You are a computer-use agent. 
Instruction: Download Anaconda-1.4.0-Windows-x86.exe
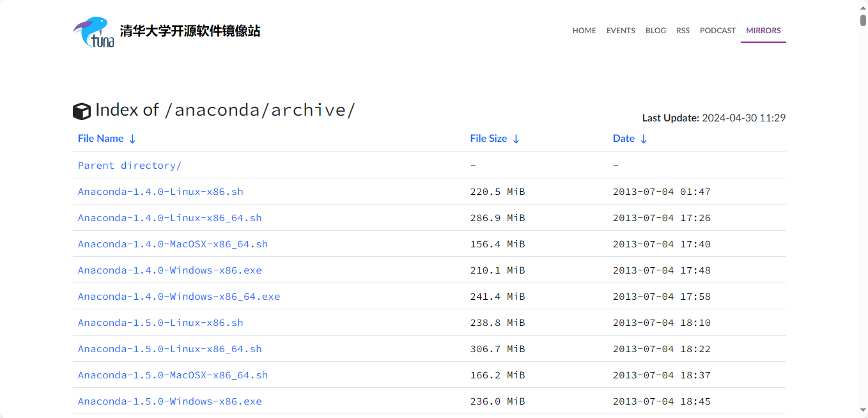(170, 270)
